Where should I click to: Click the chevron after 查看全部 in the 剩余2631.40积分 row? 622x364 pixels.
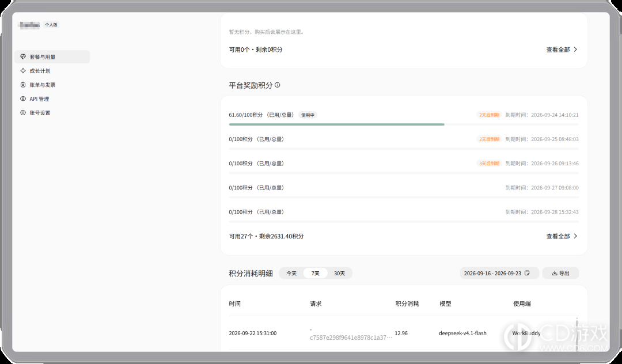click(575, 236)
